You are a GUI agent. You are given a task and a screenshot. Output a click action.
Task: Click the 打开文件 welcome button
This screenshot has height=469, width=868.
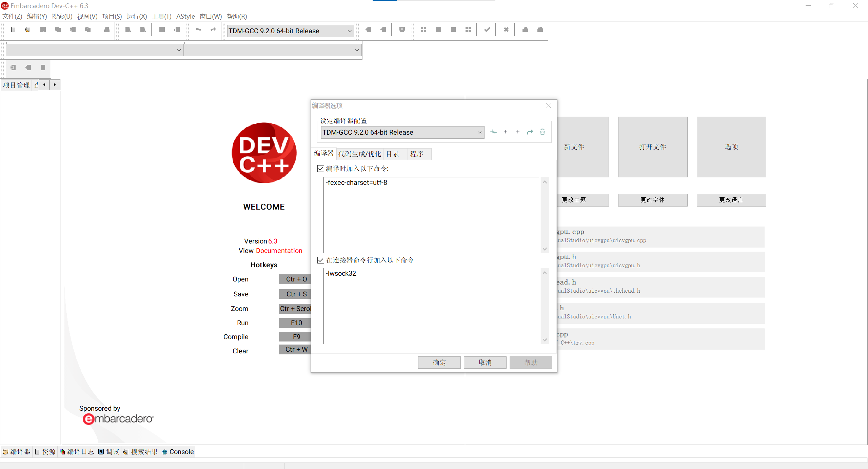[653, 147]
